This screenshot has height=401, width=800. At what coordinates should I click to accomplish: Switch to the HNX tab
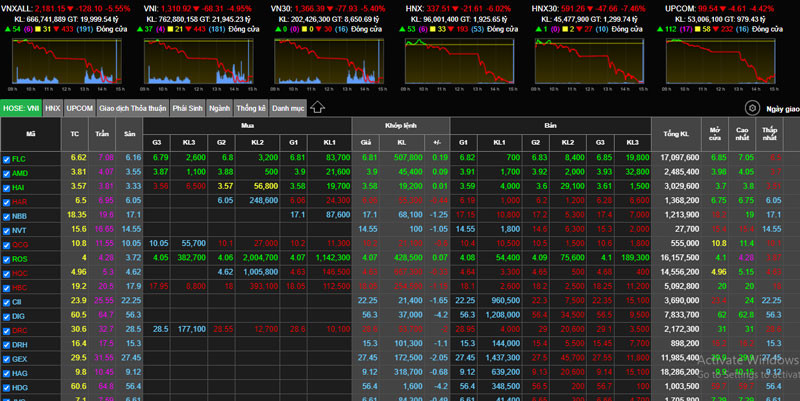53,107
